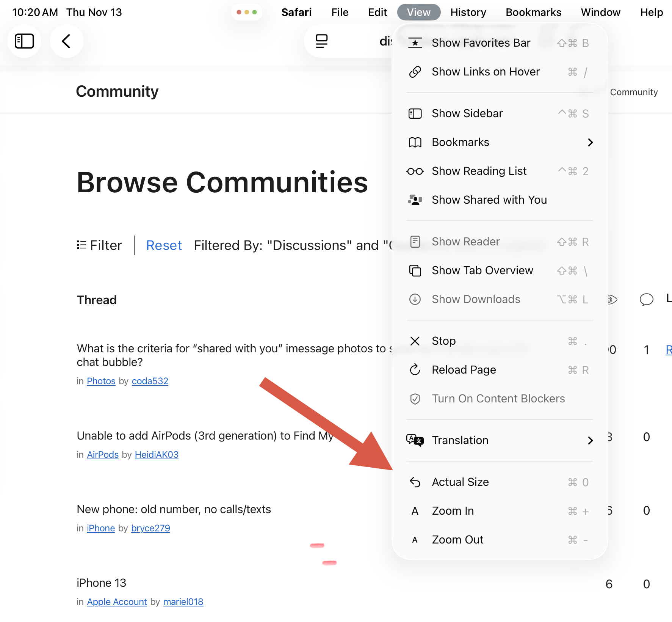672x622 pixels.
Task: Open the Edit menu
Action: click(378, 12)
